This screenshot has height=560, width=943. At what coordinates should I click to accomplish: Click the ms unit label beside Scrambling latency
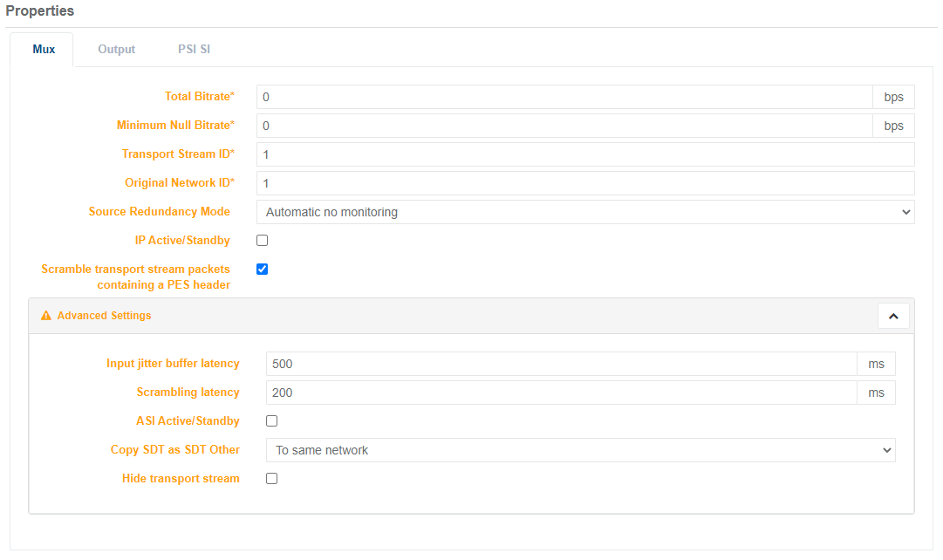click(876, 393)
